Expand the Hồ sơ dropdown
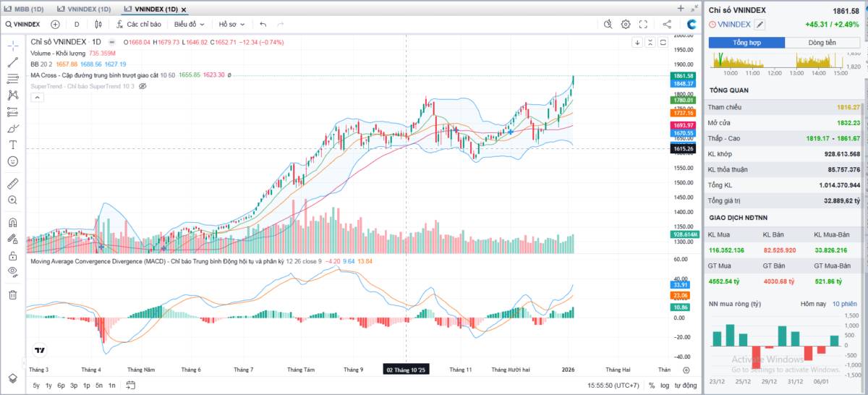This screenshot has width=868, height=395. pyautogui.click(x=231, y=24)
